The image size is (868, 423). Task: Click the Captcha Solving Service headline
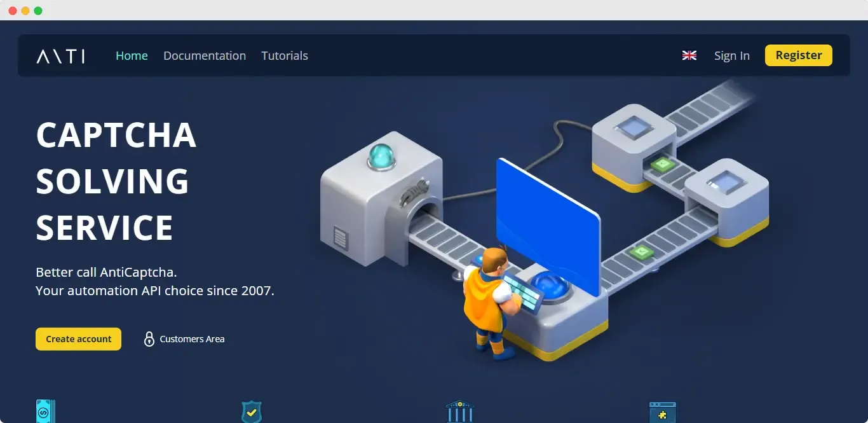[x=116, y=181]
